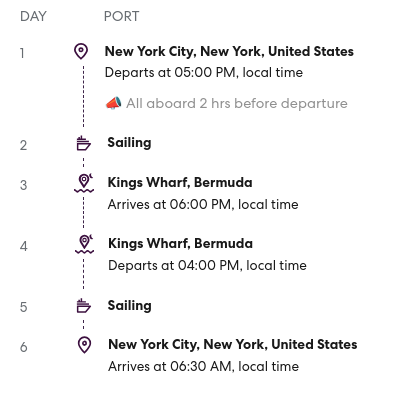
Task: Click the Sailing label for Day 5
Action: click(130, 306)
